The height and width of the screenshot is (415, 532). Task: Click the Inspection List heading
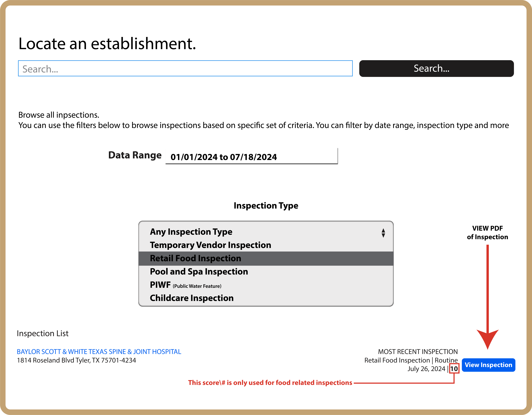pos(43,333)
